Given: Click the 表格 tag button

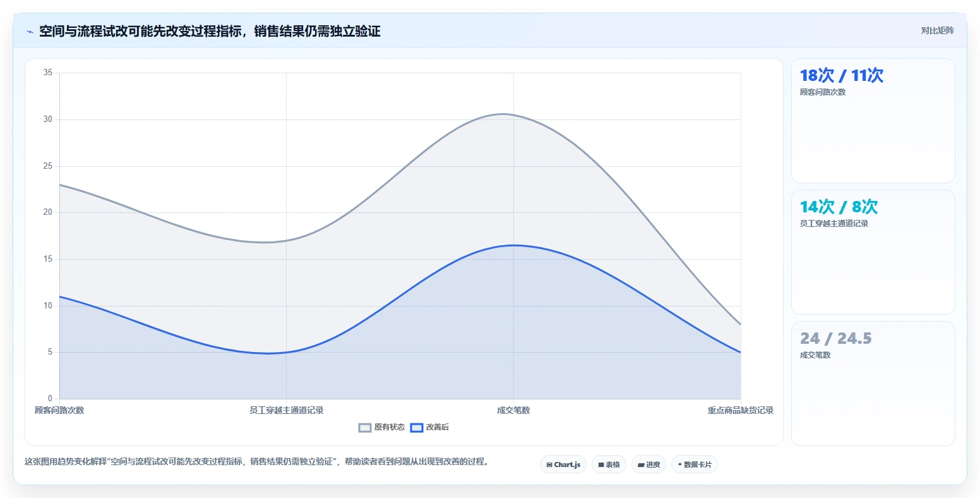Looking at the screenshot, I should click(x=609, y=465).
